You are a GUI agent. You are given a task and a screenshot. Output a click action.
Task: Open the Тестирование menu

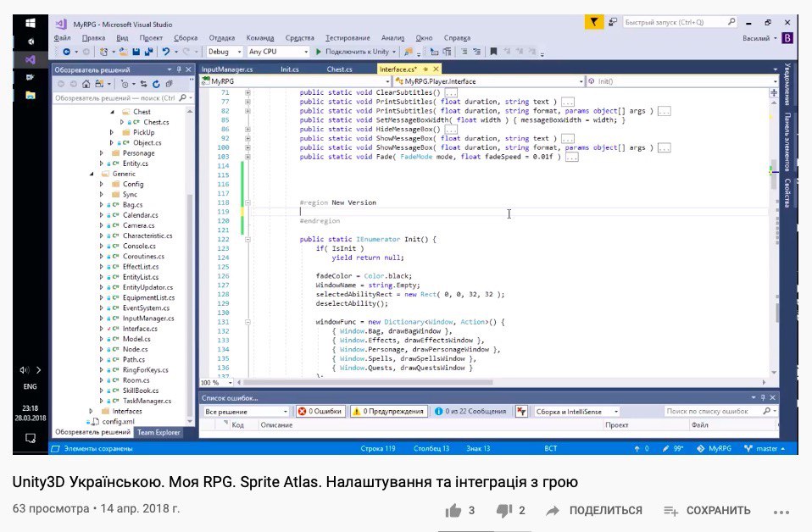pyautogui.click(x=348, y=38)
